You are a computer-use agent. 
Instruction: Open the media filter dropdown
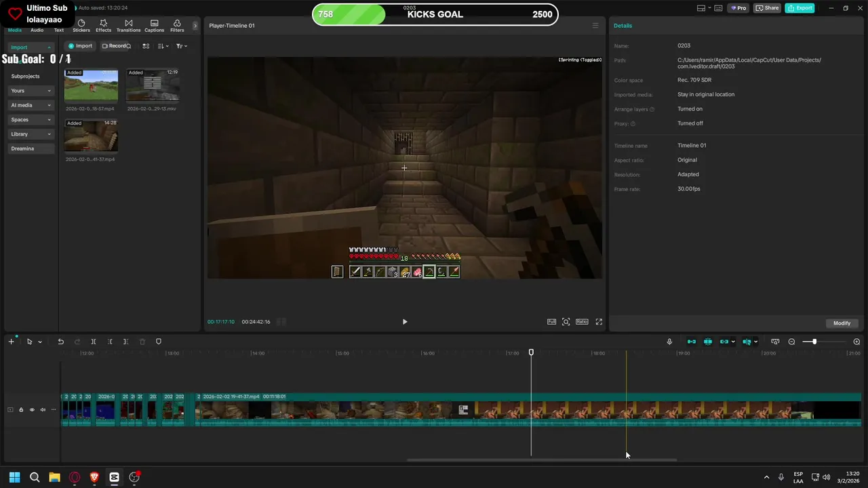pyautogui.click(x=181, y=46)
